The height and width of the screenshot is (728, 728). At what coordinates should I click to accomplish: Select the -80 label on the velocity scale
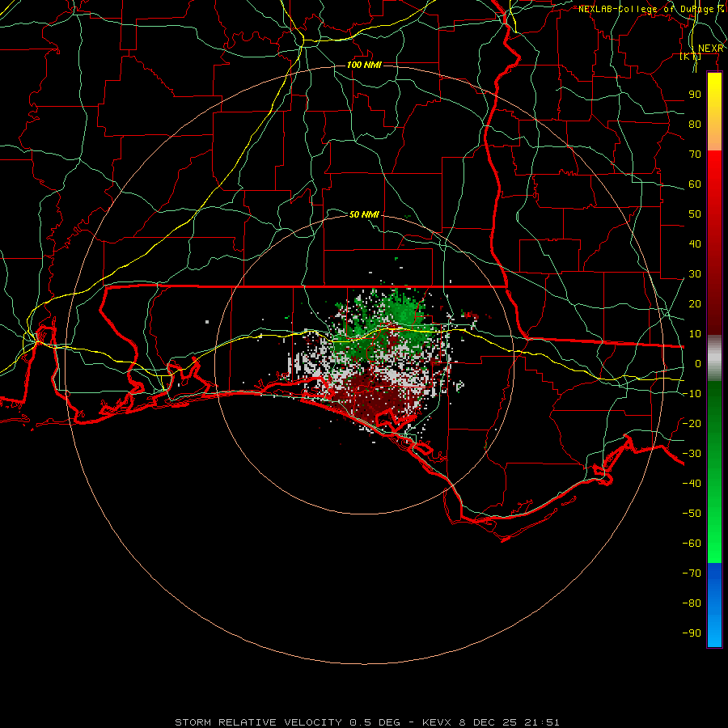(692, 603)
